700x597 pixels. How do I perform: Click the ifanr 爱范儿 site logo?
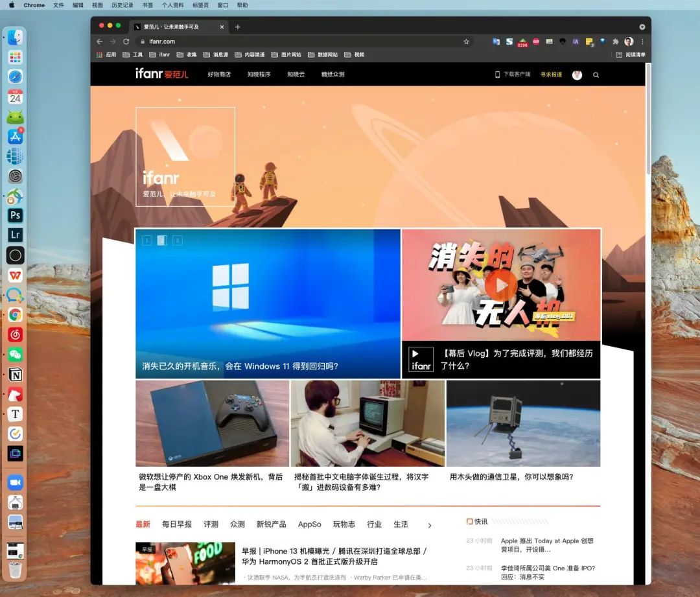pos(161,74)
